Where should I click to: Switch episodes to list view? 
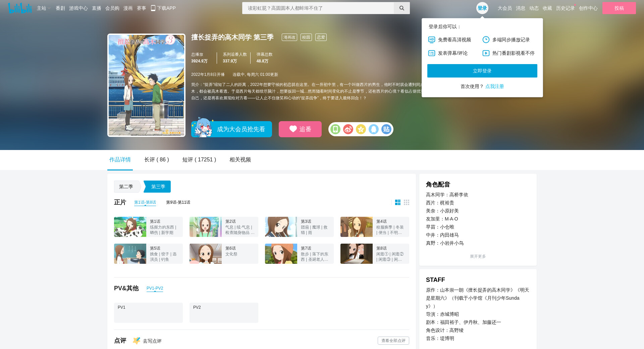click(x=397, y=202)
